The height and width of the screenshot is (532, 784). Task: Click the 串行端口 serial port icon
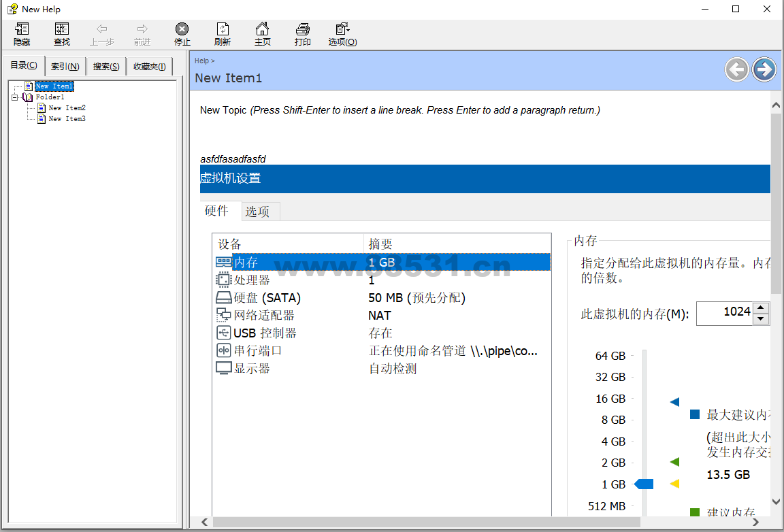[x=223, y=350]
